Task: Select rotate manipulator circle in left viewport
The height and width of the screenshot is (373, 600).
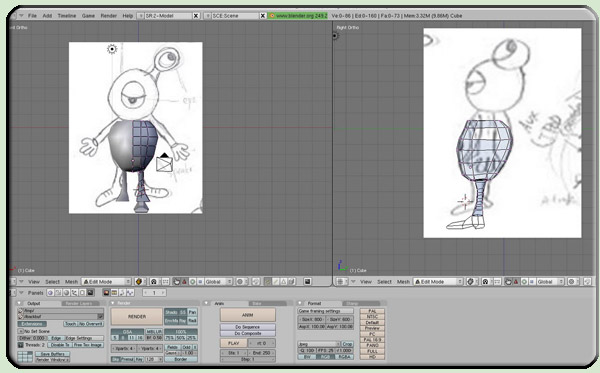Action: tap(192, 282)
